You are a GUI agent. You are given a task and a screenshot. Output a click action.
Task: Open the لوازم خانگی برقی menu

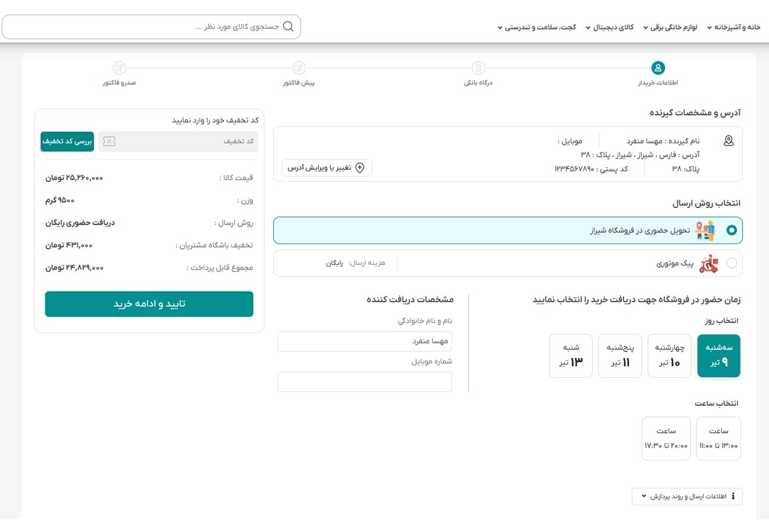click(670, 27)
